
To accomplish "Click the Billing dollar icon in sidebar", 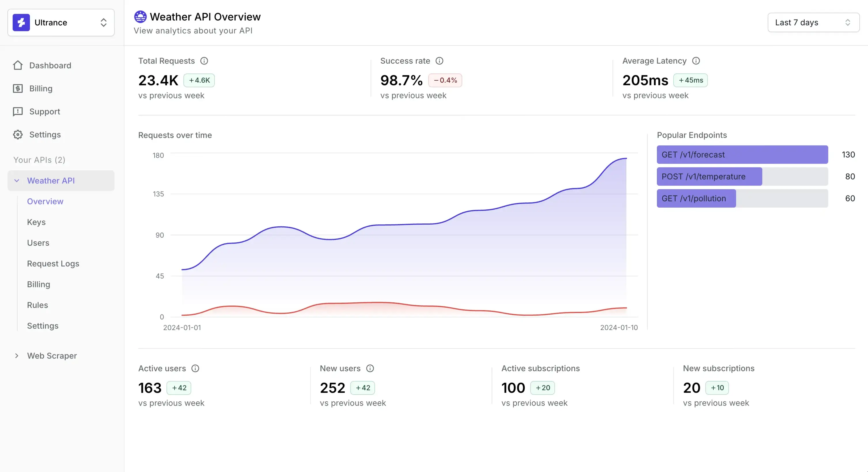I will (18, 88).
